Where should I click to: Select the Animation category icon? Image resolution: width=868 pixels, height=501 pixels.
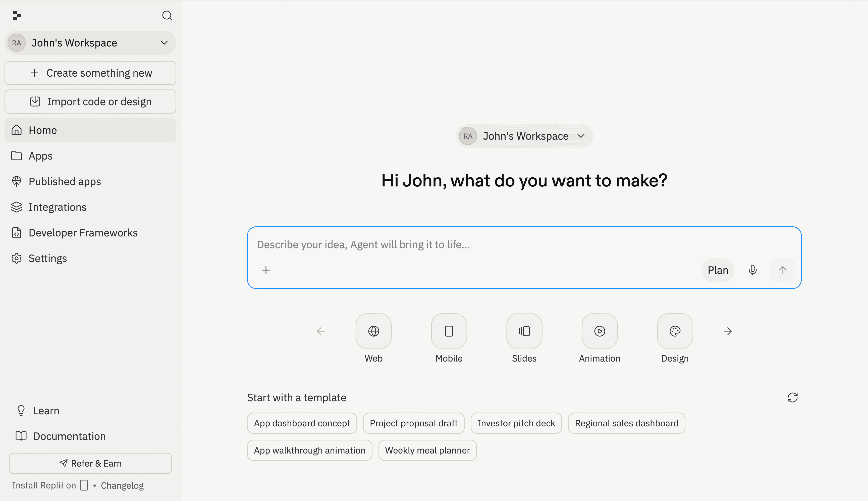point(600,331)
